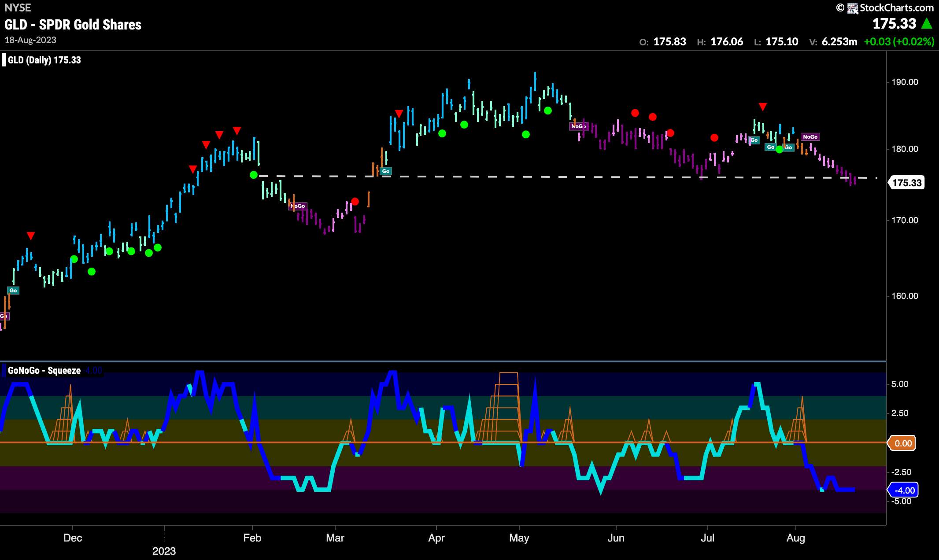This screenshot has height=560, width=939.
Task: Click the NYSE exchange label
Action: click(x=18, y=7)
